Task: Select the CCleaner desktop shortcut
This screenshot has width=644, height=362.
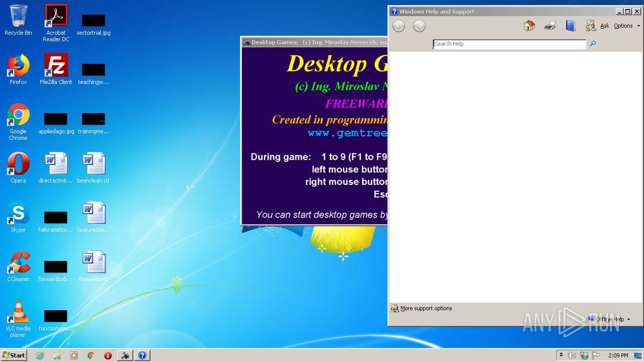Action: (x=18, y=266)
